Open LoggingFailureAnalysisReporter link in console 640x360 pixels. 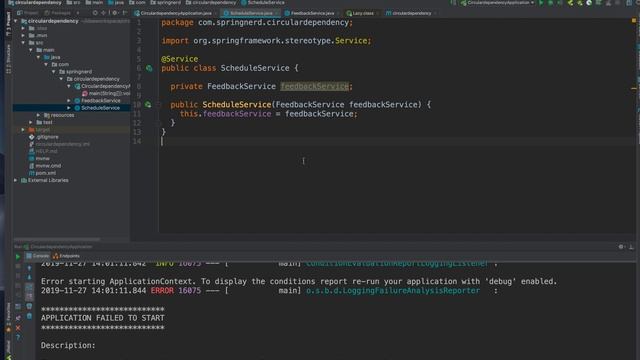[x=393, y=291]
